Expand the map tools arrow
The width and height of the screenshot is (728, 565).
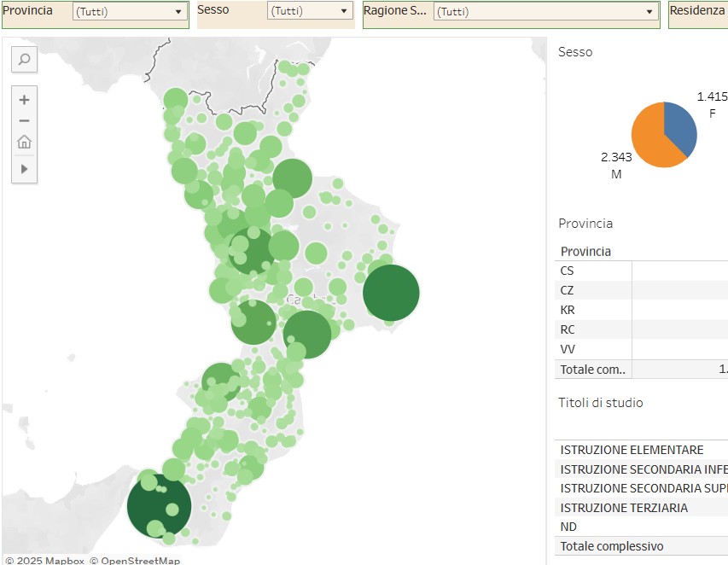coord(24,168)
